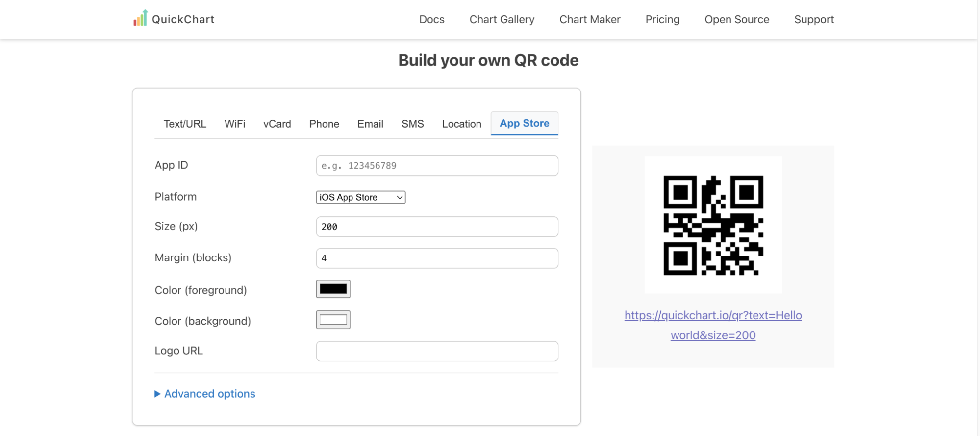Open the foreground color picker
The image size is (980, 436).
click(333, 289)
